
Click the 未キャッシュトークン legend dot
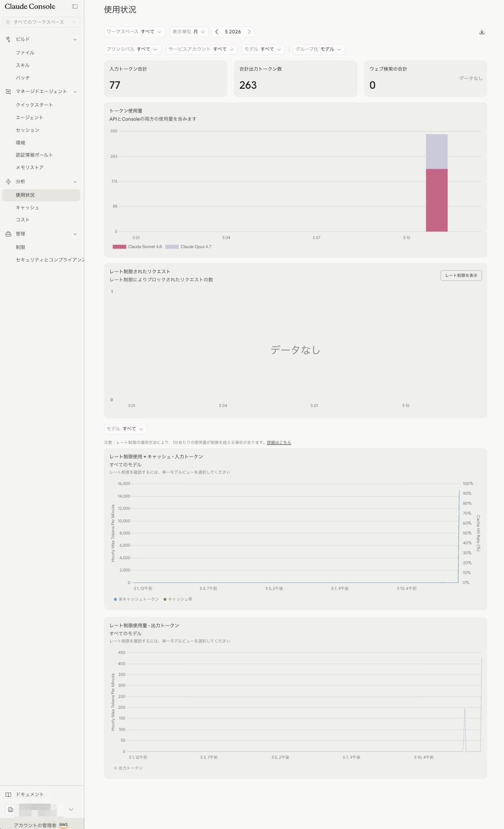coord(116,599)
